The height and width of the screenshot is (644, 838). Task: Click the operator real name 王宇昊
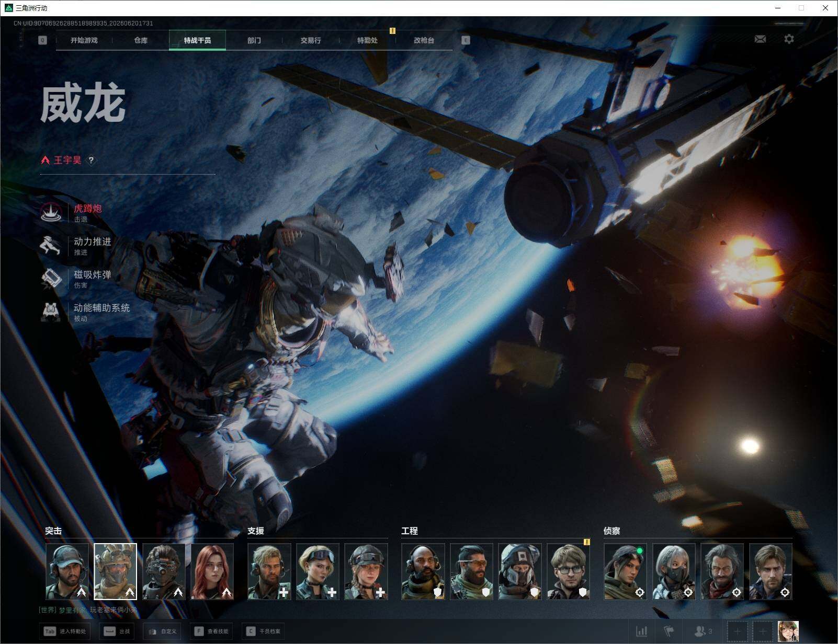click(x=67, y=160)
